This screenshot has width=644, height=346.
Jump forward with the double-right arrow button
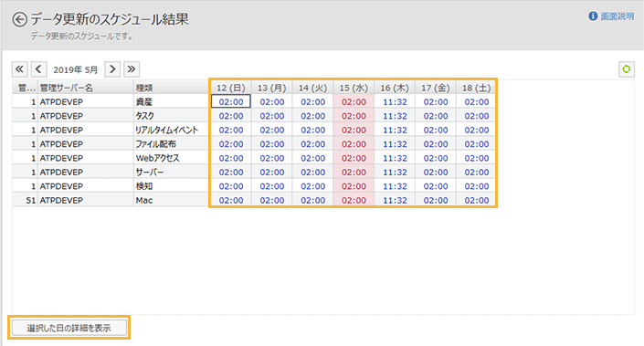point(132,69)
